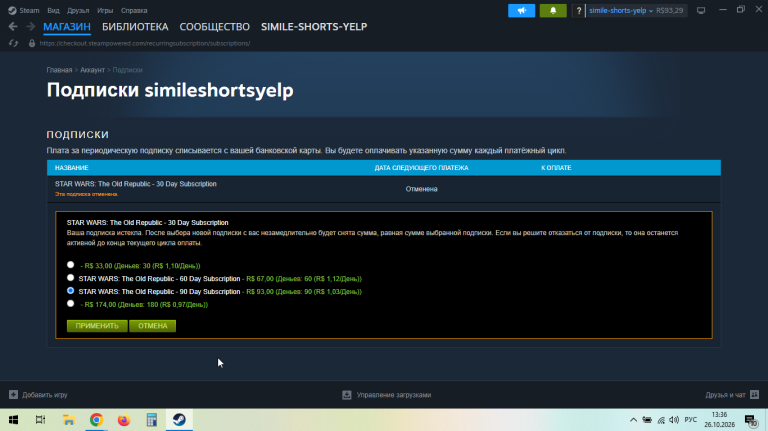This screenshot has height=431, width=768.
Task: Reload the page with the refresh icon
Action: click(13, 44)
